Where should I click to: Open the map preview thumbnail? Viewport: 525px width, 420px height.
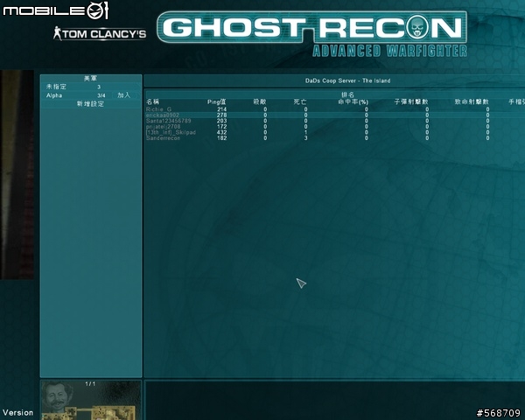pyautogui.click(x=91, y=400)
